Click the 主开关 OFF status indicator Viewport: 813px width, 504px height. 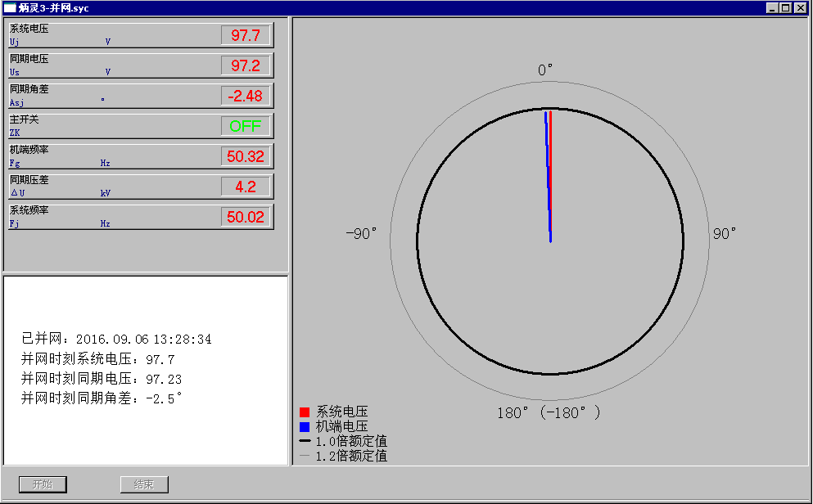click(246, 126)
